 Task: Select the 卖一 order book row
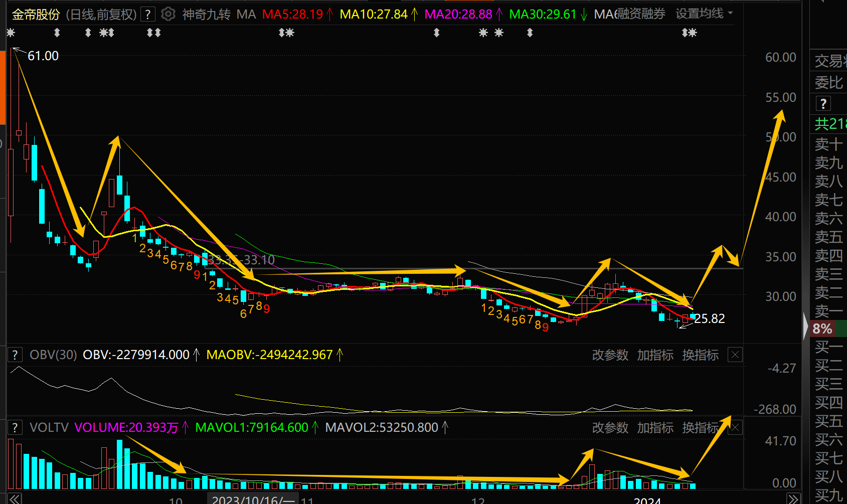point(828,311)
